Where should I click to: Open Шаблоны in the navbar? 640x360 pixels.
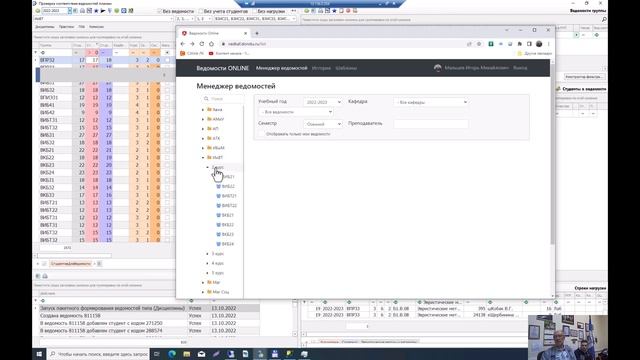(346, 68)
